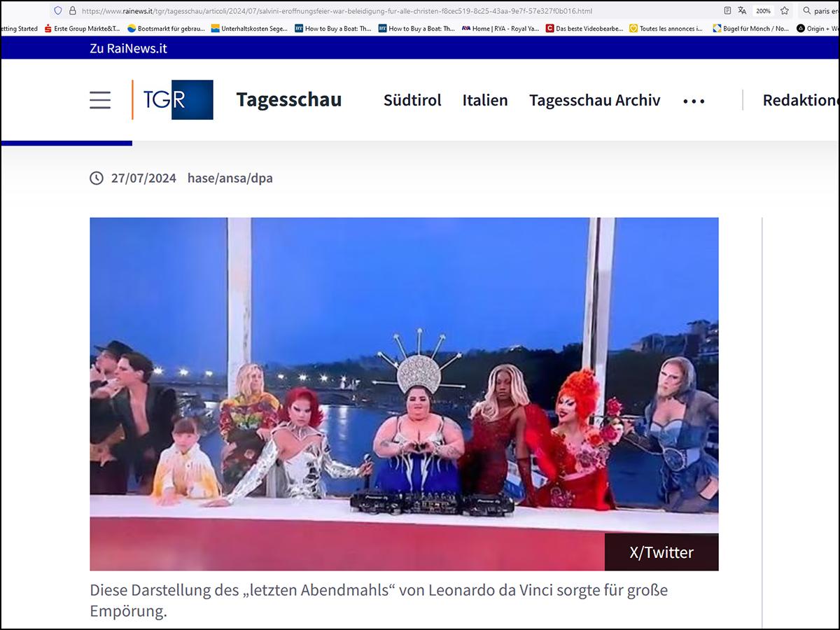
Task: Bookmark this page with the star icon
Action: [x=785, y=11]
